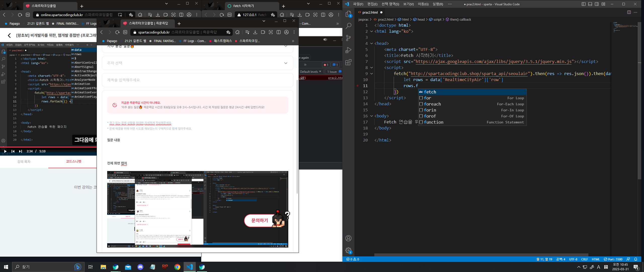Toggle primary sidebar layout icon in VS Code title bar
The image size is (644, 272).
tap(584, 4)
